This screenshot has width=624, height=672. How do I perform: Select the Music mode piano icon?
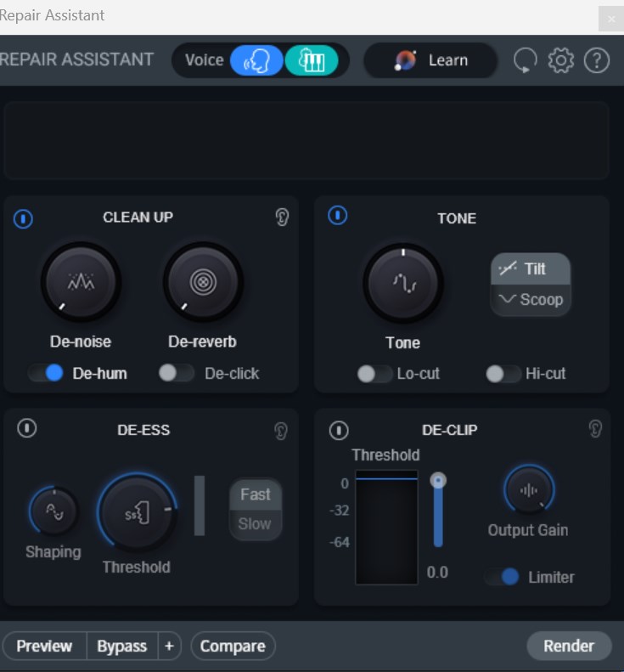[312, 60]
